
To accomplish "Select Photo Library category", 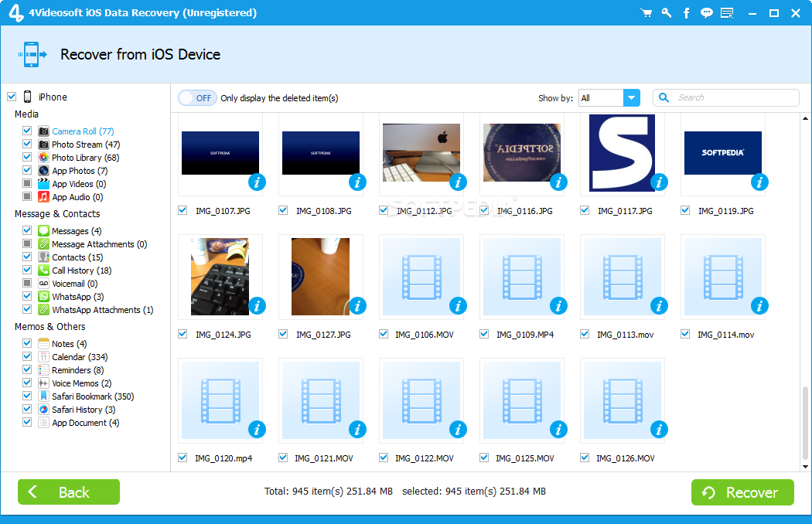I will [85, 158].
